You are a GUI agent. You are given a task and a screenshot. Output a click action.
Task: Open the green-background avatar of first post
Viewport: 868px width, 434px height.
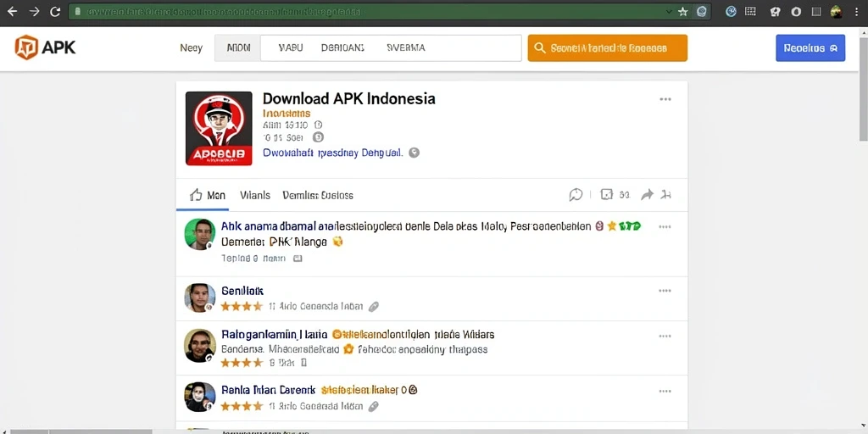(x=200, y=234)
